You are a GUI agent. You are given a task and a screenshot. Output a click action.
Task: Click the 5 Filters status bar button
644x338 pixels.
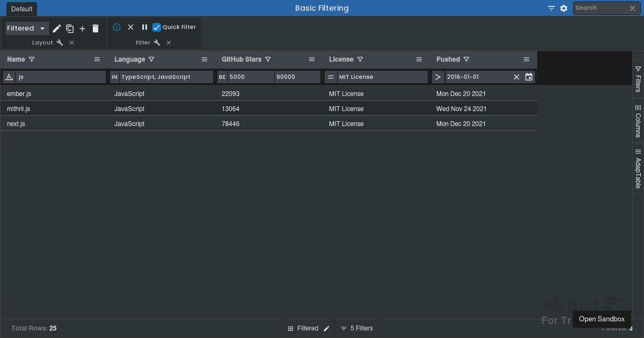[357, 328]
